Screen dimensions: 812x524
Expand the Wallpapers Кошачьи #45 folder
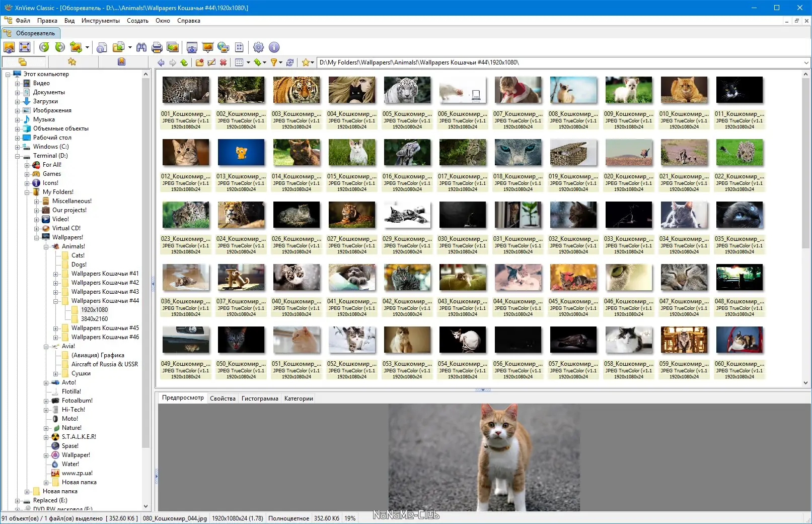56,329
